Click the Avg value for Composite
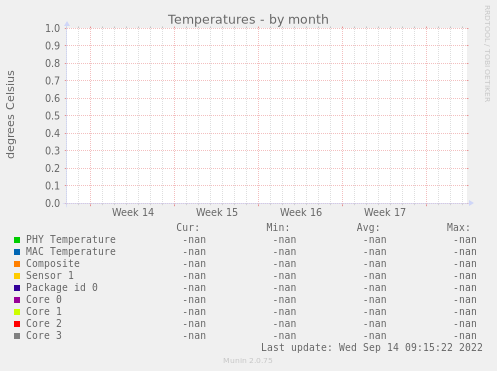Viewport: 497px width, 371px height. [x=375, y=264]
